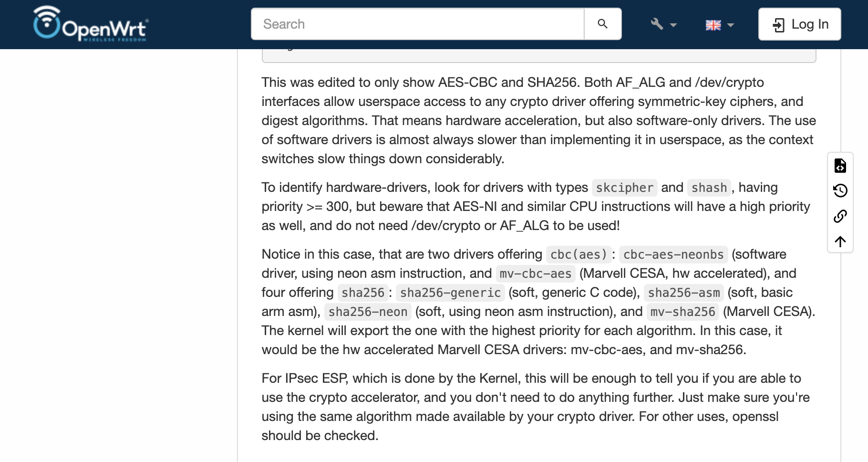Viewport: 868px width, 462px height.
Task: Jump back to top with arrow icon
Action: click(840, 241)
